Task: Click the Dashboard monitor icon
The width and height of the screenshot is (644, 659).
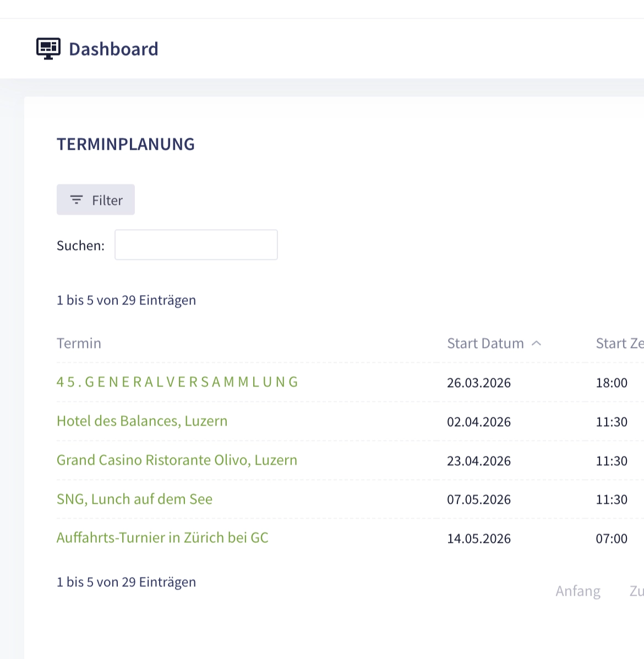Action: (x=48, y=48)
